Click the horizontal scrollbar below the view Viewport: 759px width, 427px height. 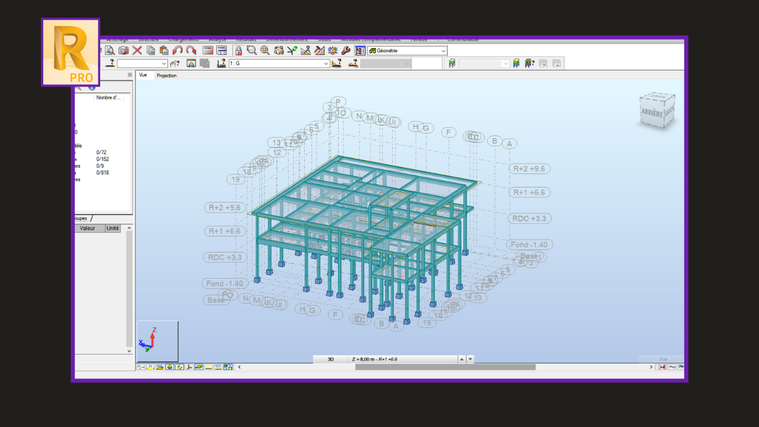click(445, 367)
